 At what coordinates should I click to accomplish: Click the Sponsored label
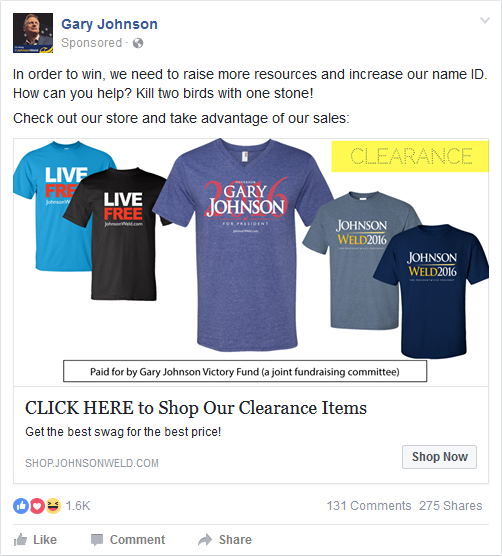tap(91, 43)
